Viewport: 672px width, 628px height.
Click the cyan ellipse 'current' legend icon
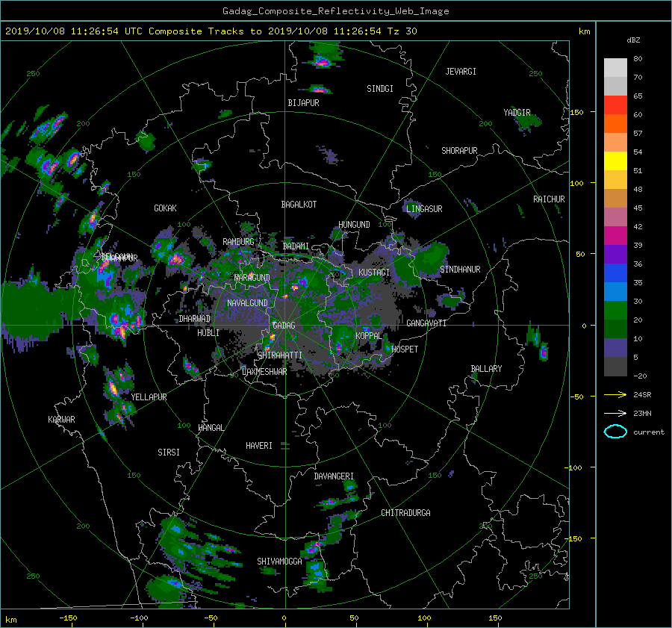(615, 432)
